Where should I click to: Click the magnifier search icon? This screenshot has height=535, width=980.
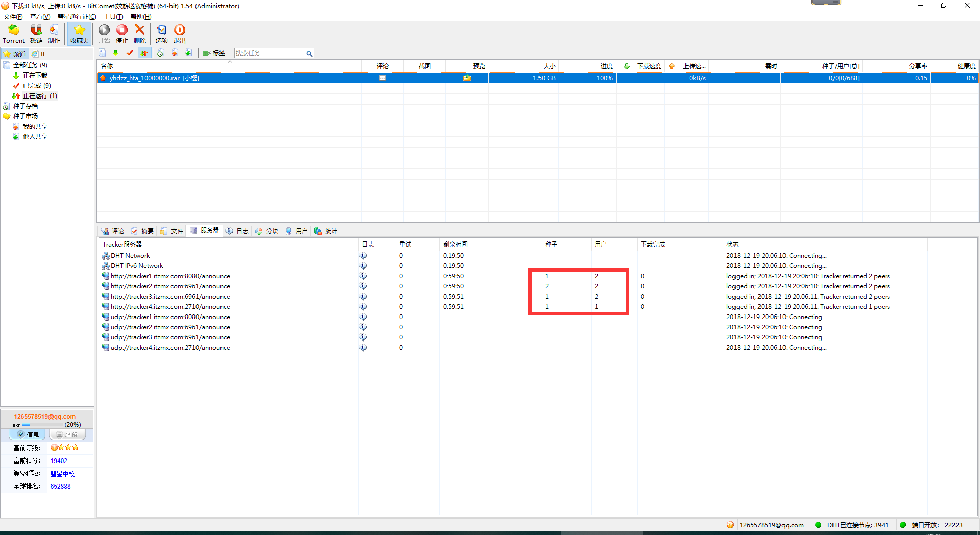[309, 54]
